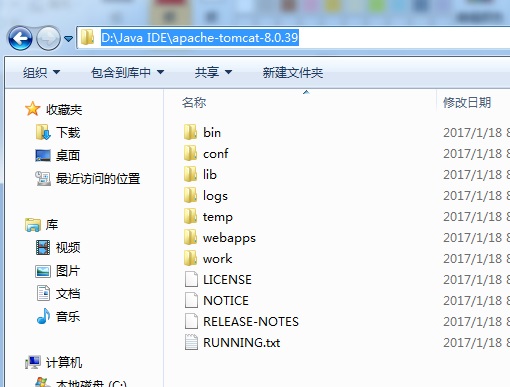
Task: Select the work folder name
Action: [217, 259]
